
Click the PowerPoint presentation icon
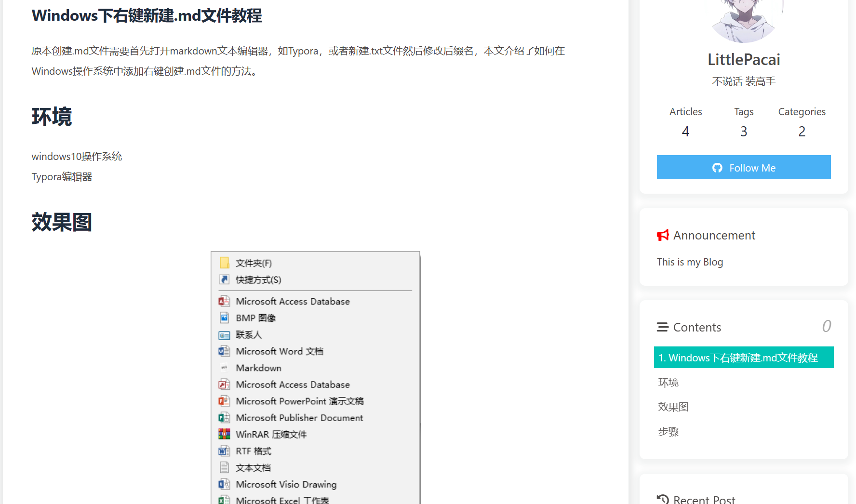[224, 401]
